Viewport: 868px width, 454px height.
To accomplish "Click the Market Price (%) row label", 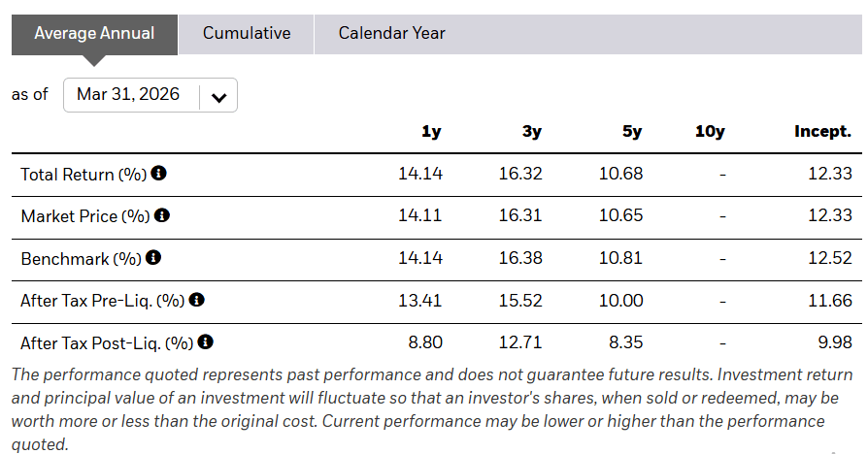I will [85, 216].
